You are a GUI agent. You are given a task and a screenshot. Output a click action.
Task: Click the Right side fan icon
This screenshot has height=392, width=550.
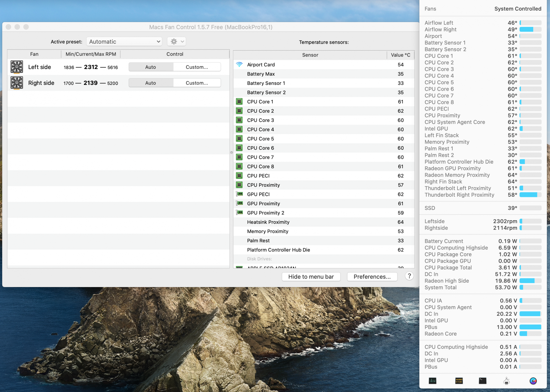pos(17,83)
